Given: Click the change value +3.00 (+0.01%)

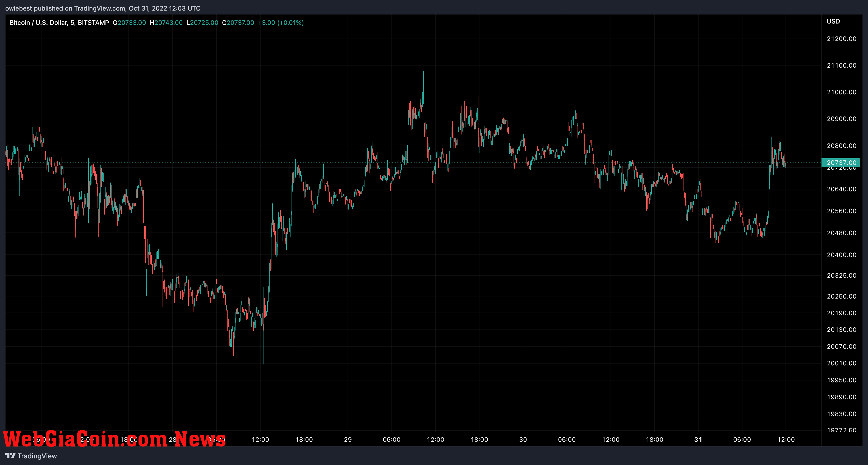Looking at the screenshot, I should [281, 22].
